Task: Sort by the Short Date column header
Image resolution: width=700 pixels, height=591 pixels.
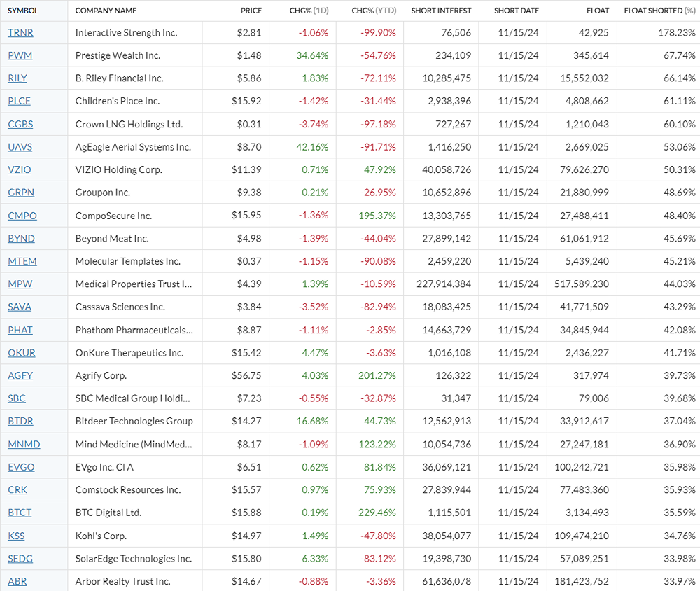Action: click(x=517, y=11)
